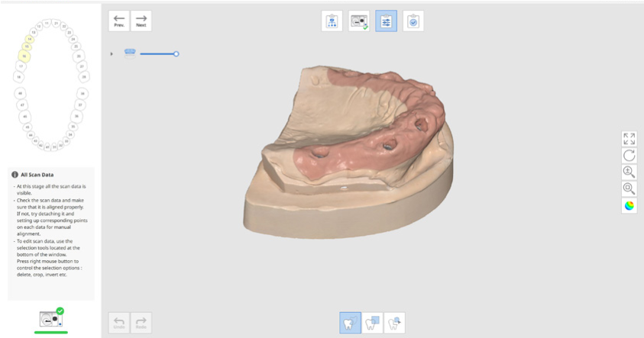Click the greyed-out Redo button
Image resolution: width=644 pixels, height=338 pixels.
pos(141,323)
